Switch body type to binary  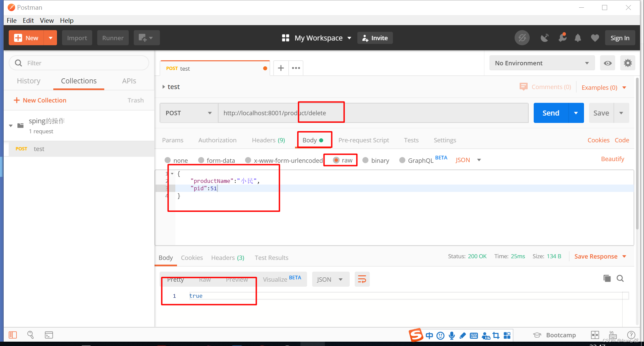click(x=365, y=160)
